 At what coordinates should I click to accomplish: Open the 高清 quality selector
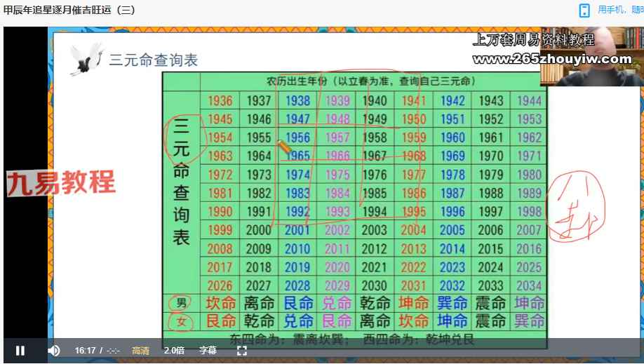140,351
